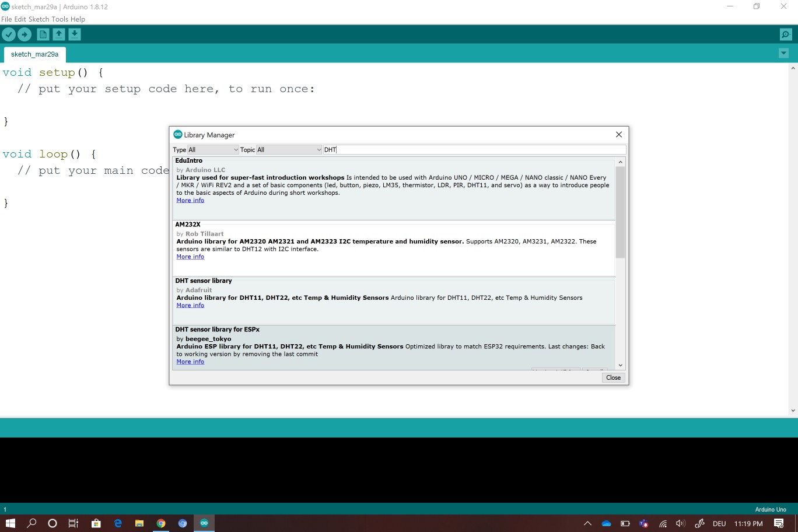Image resolution: width=798 pixels, height=532 pixels.
Task: Select the DHT sensor library for ESPx title
Action: click(x=218, y=330)
